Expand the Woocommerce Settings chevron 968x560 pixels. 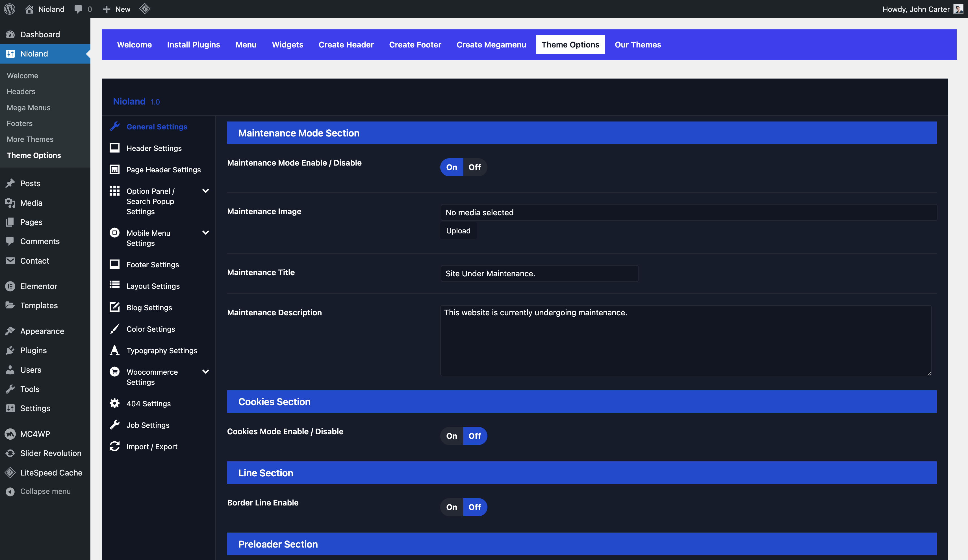205,372
